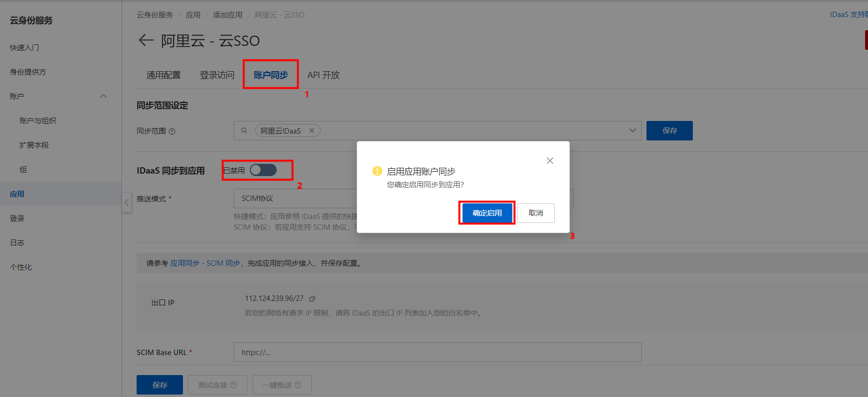The width and height of the screenshot is (868, 397).
Task: Copy the 出口 IP address with copy icon
Action: pos(312,298)
